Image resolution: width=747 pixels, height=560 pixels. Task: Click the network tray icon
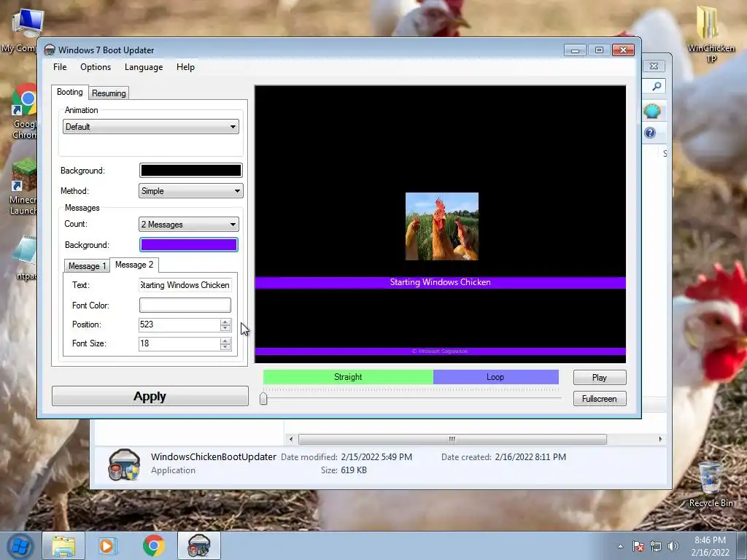tap(656, 546)
